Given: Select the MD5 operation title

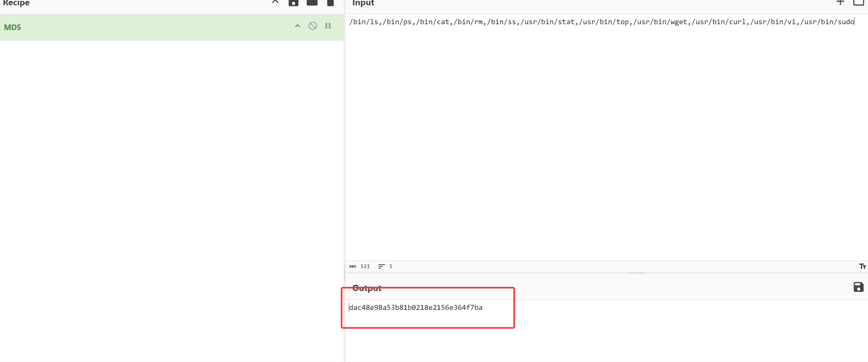Looking at the screenshot, I should pos(12,27).
